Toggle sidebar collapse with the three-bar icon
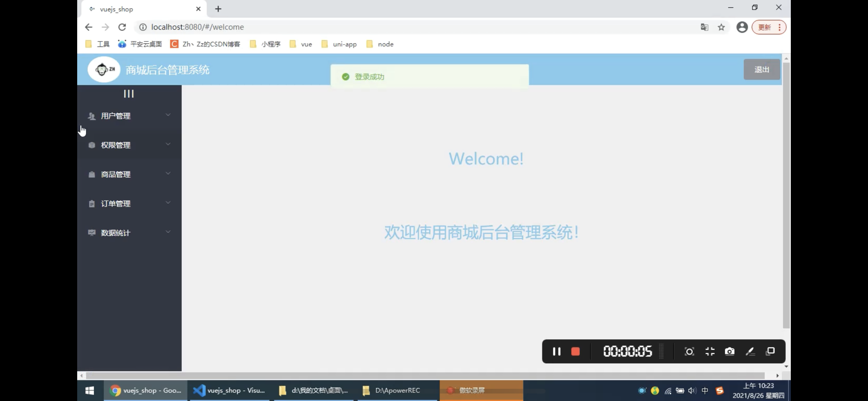The image size is (868, 401). pos(129,94)
